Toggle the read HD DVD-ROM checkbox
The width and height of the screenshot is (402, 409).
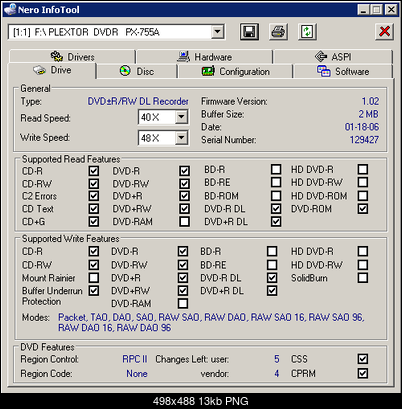click(x=363, y=196)
